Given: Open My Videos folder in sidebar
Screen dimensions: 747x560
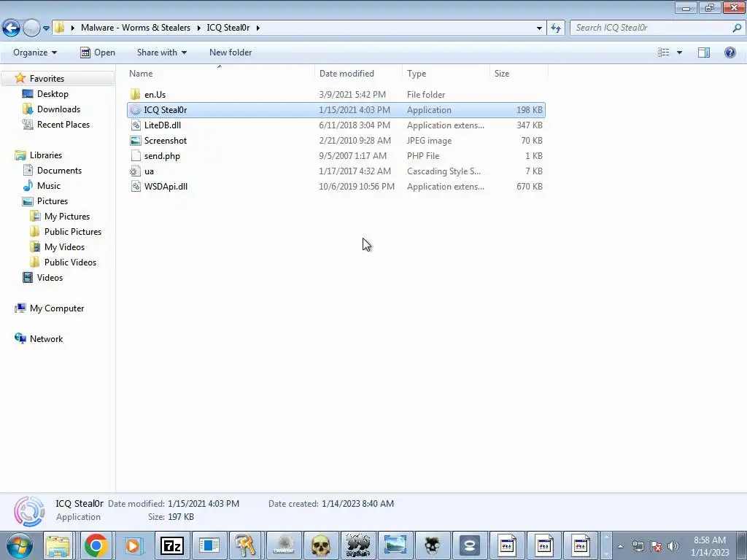Looking at the screenshot, I should click(64, 246).
